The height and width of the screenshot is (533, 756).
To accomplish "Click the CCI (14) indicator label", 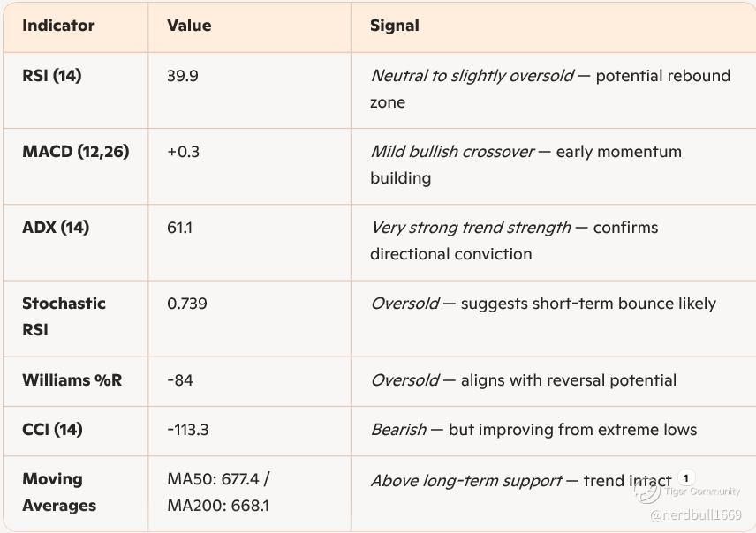I will click(52, 430).
